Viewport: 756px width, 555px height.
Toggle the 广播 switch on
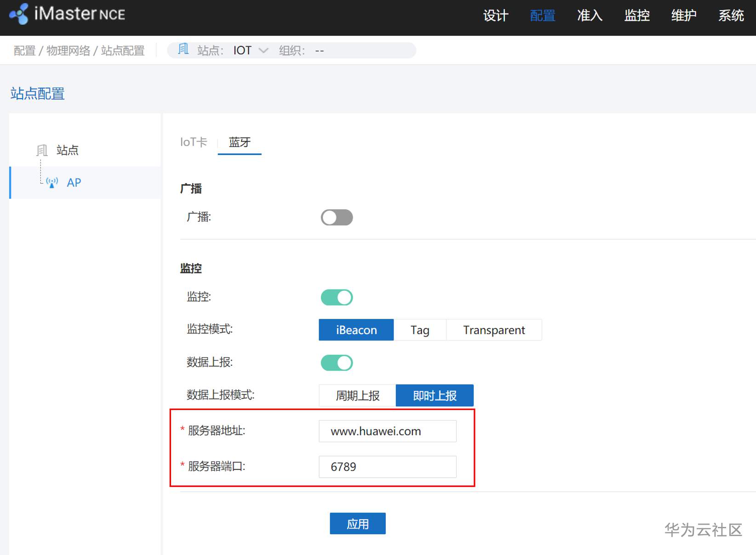pyautogui.click(x=337, y=218)
